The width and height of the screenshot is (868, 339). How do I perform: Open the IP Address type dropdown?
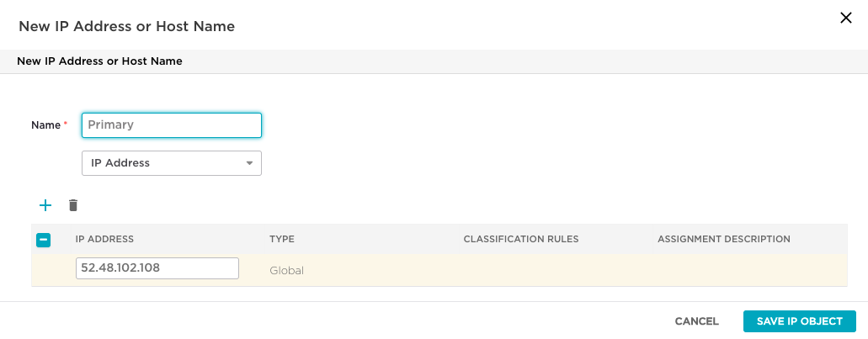172,163
